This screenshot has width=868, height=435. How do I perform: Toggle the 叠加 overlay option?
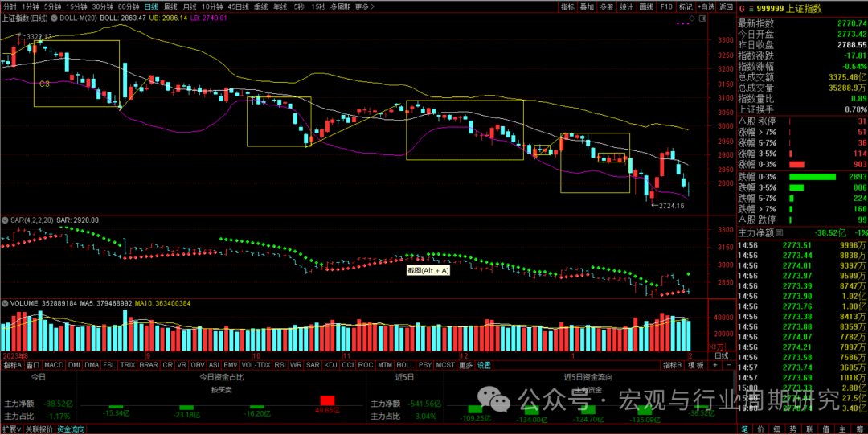(x=587, y=6)
